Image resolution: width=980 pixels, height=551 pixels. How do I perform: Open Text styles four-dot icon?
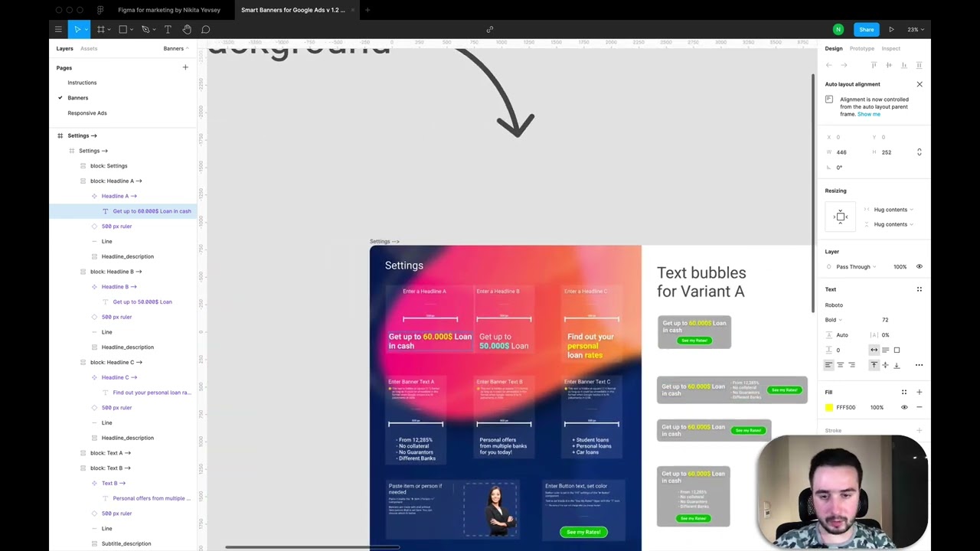point(920,289)
